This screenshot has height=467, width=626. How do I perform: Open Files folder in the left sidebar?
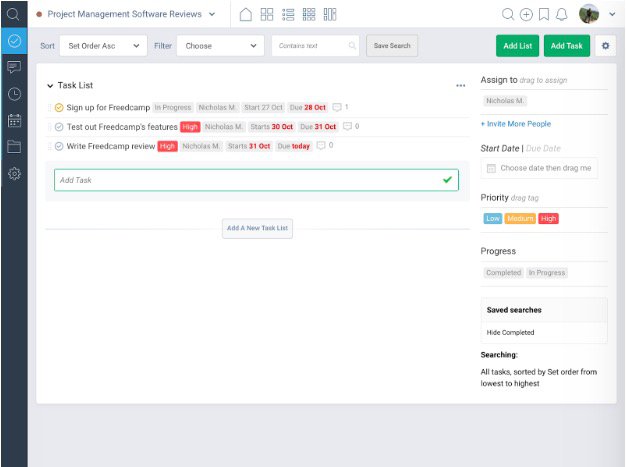point(14,146)
